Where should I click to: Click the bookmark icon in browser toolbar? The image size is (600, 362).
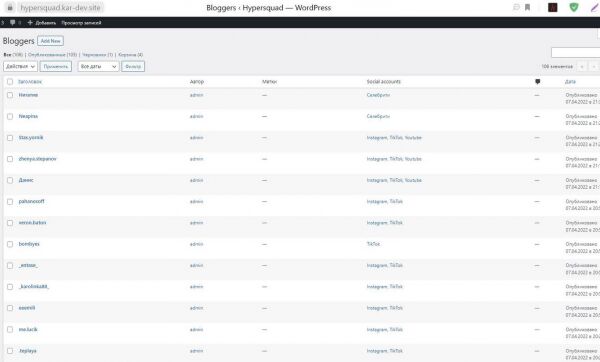[527, 7]
